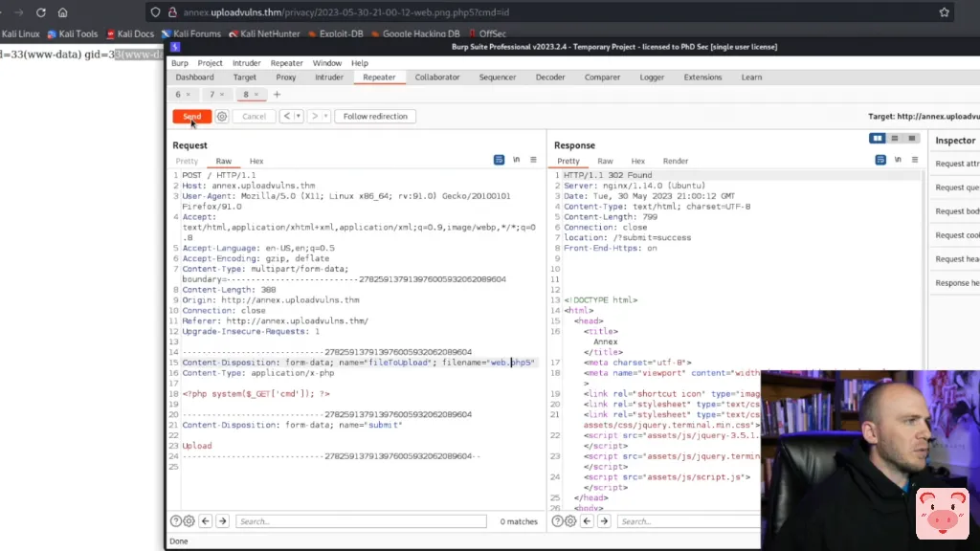
Task: Click the request search help icon
Action: coord(176,521)
